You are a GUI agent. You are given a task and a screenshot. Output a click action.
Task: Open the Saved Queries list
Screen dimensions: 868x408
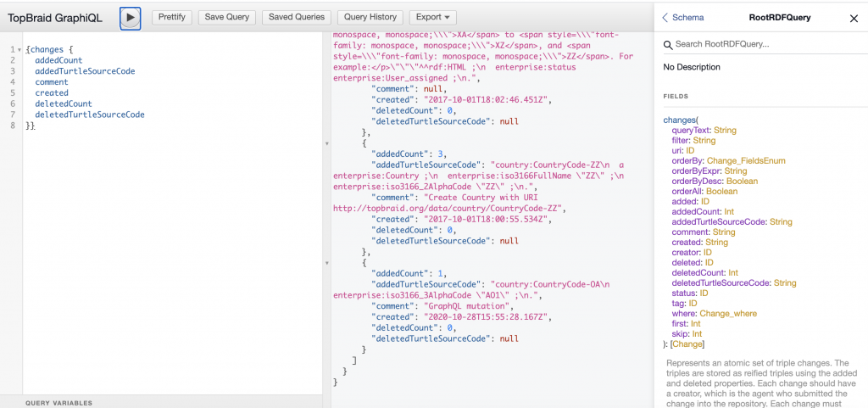click(x=297, y=17)
